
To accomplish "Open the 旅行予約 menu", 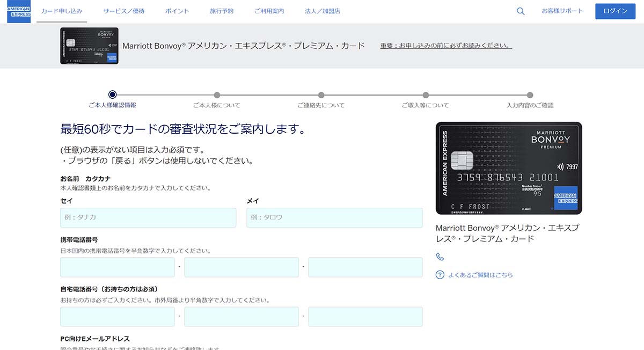I will pos(222,11).
